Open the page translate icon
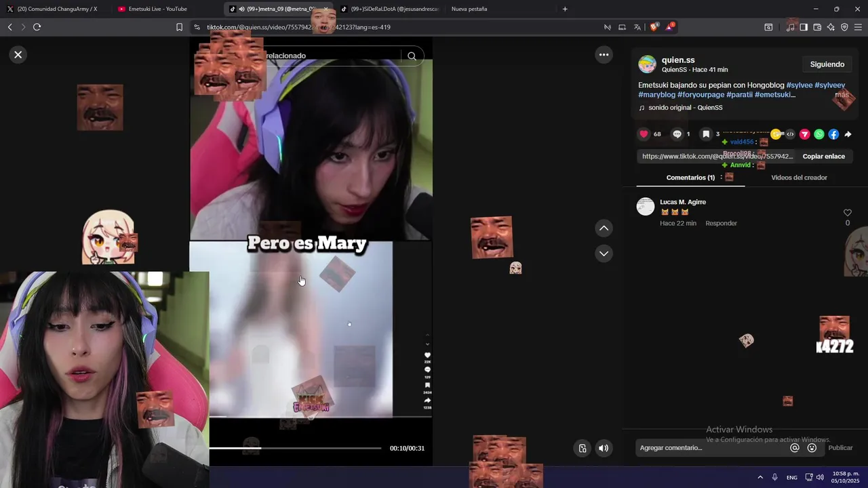Viewport: 868px width, 488px height. [637, 27]
